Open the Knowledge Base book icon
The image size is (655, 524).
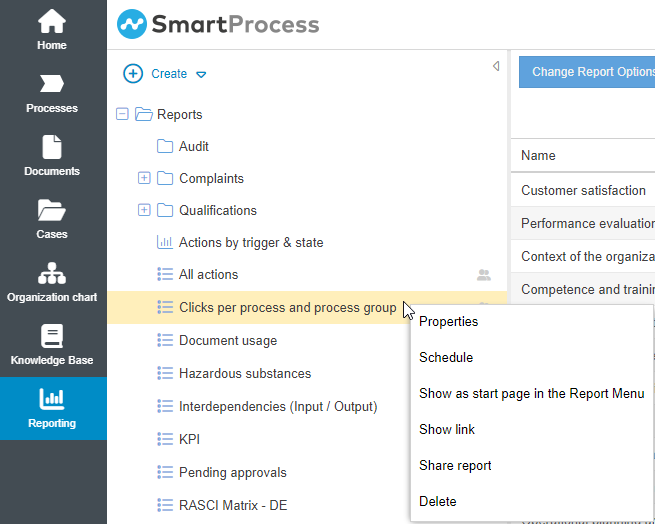52,336
